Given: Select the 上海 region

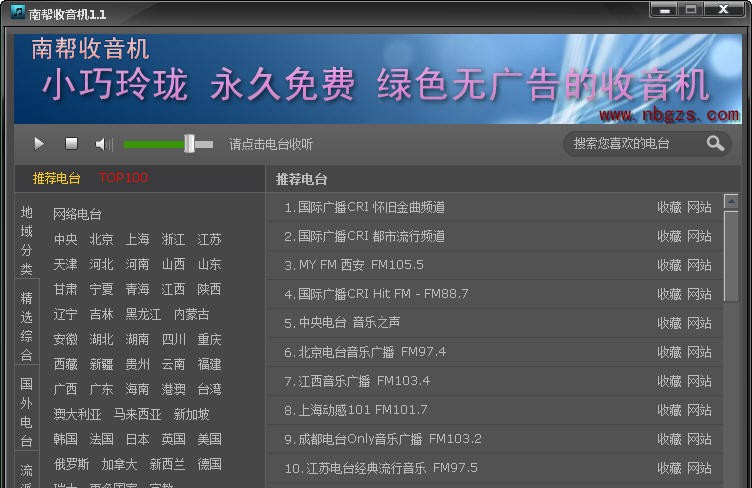Looking at the screenshot, I should [137, 239].
